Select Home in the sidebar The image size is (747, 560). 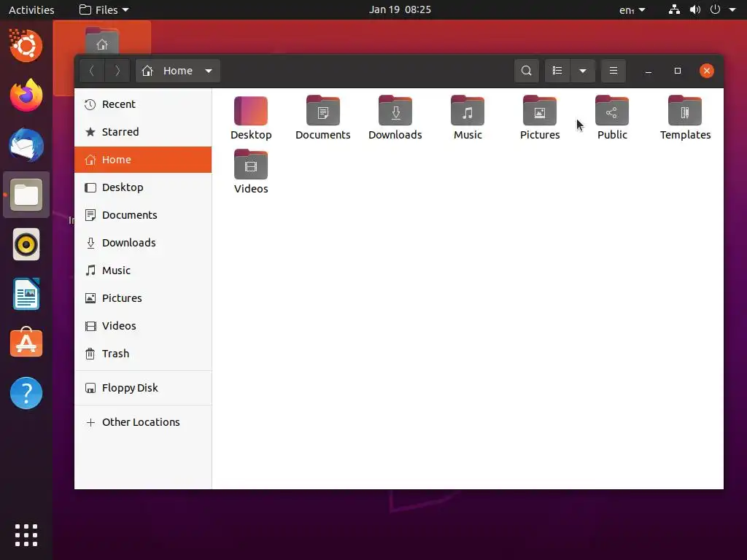pyautogui.click(x=143, y=160)
